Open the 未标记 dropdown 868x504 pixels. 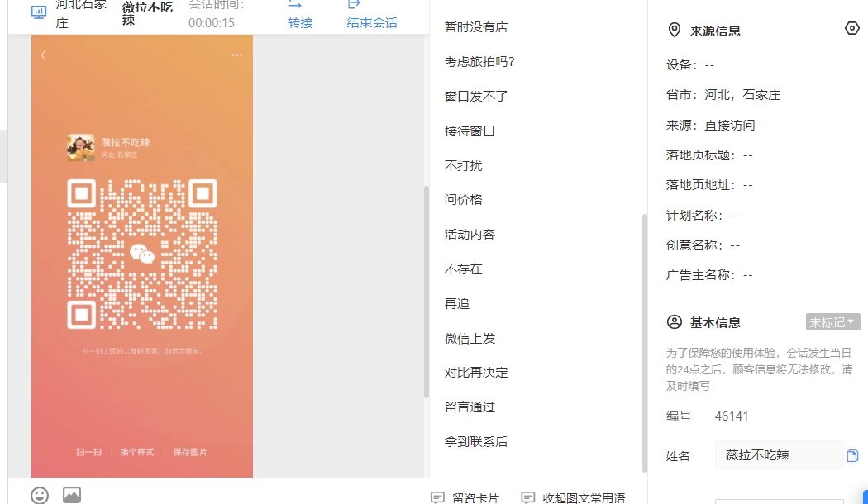(832, 322)
